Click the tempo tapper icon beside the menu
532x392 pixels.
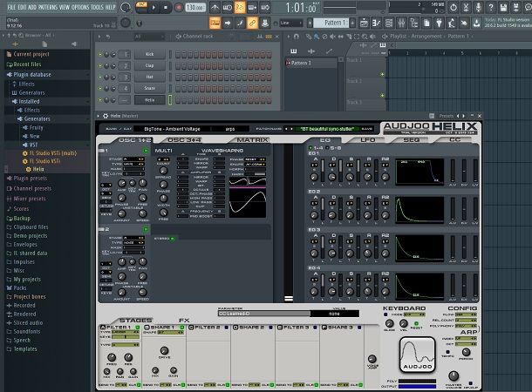[x=126, y=7]
